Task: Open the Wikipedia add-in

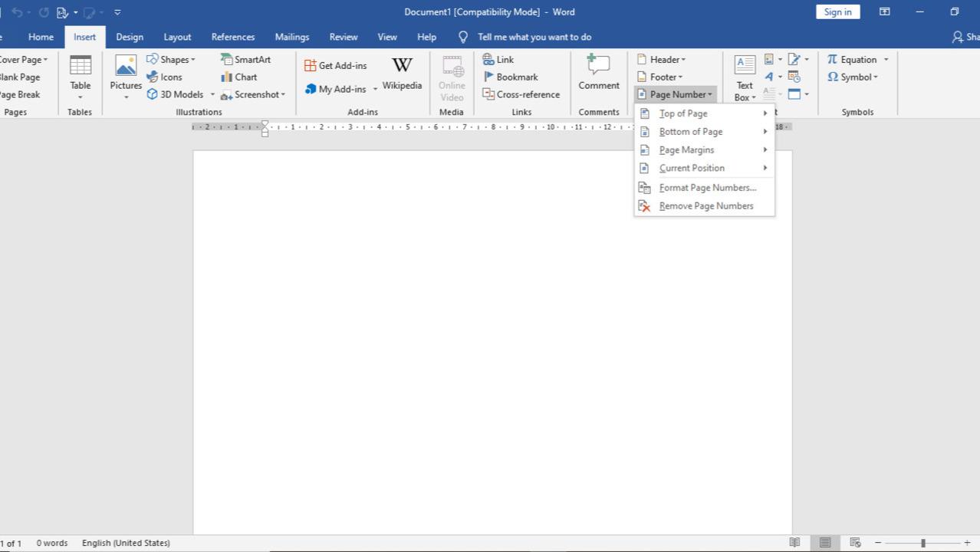Action: coord(402,74)
